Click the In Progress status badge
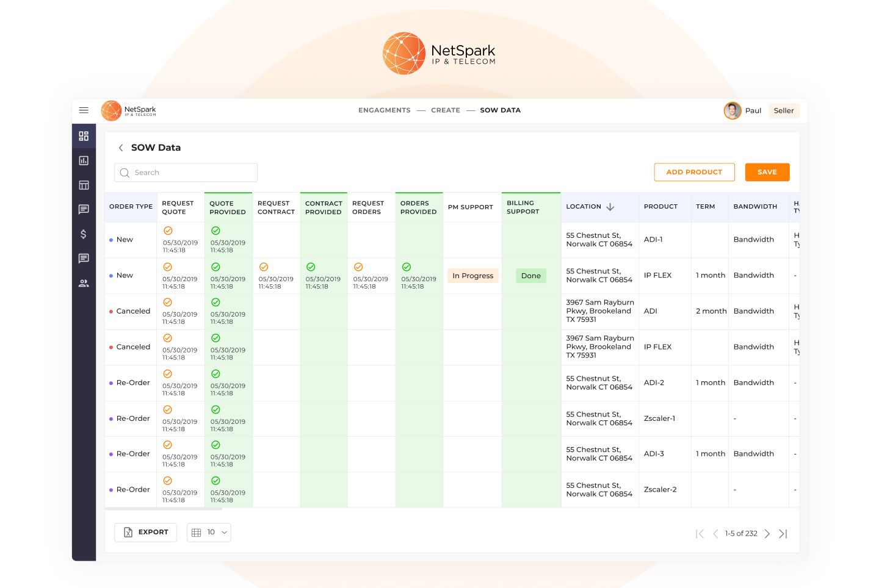879x588 pixels. [x=473, y=276]
